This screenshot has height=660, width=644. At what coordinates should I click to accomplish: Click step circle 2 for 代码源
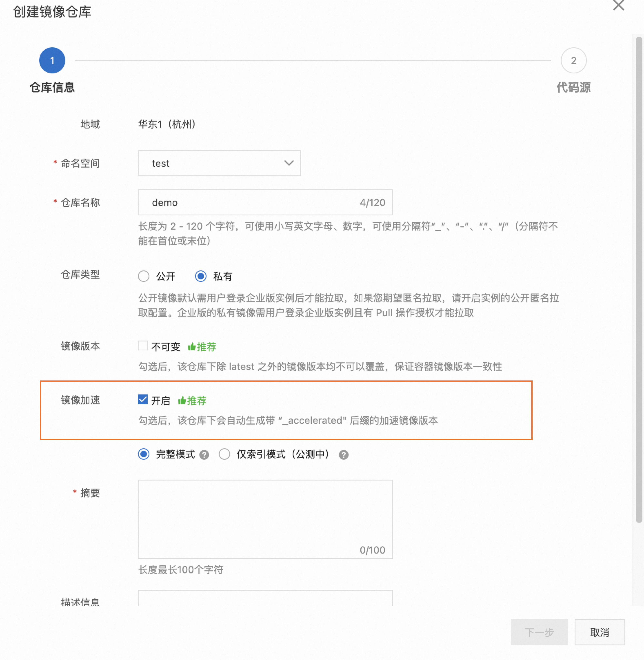point(574,60)
